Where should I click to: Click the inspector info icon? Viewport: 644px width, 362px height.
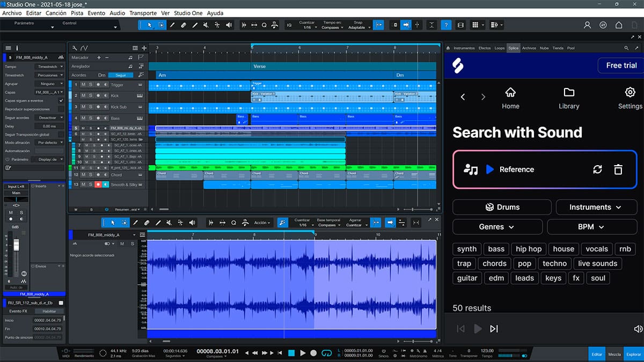coord(17,48)
